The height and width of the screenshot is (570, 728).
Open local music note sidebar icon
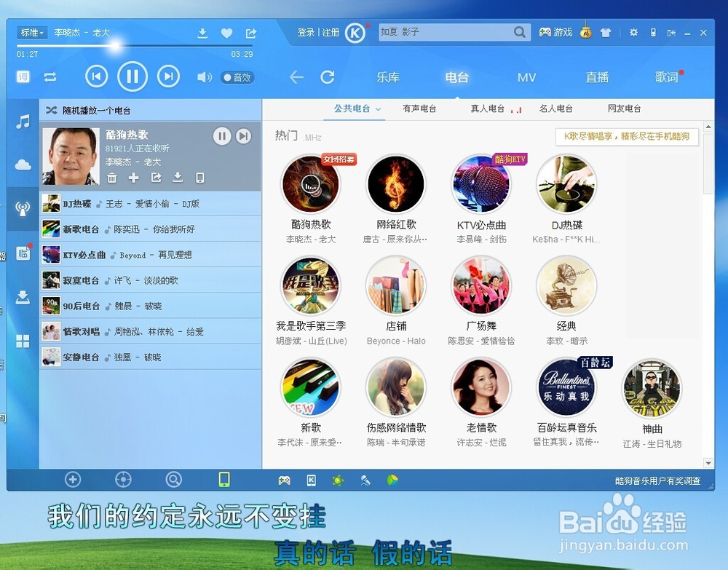click(x=23, y=122)
